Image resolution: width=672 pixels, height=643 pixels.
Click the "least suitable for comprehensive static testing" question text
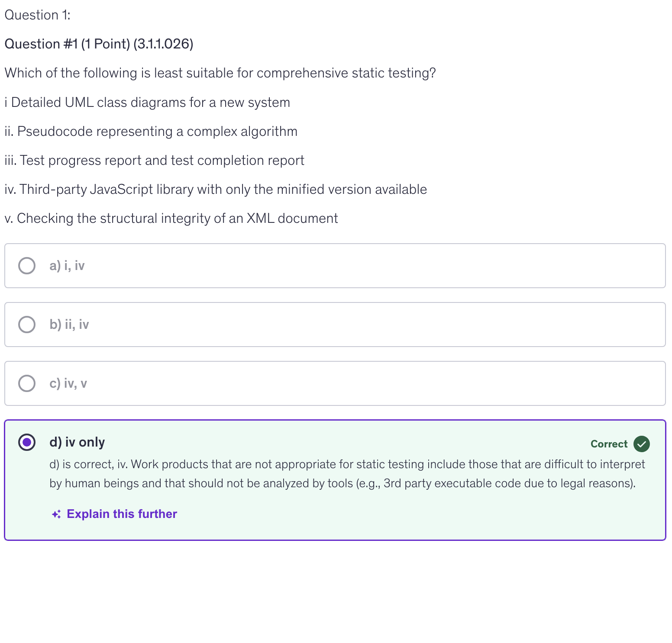pos(220,73)
